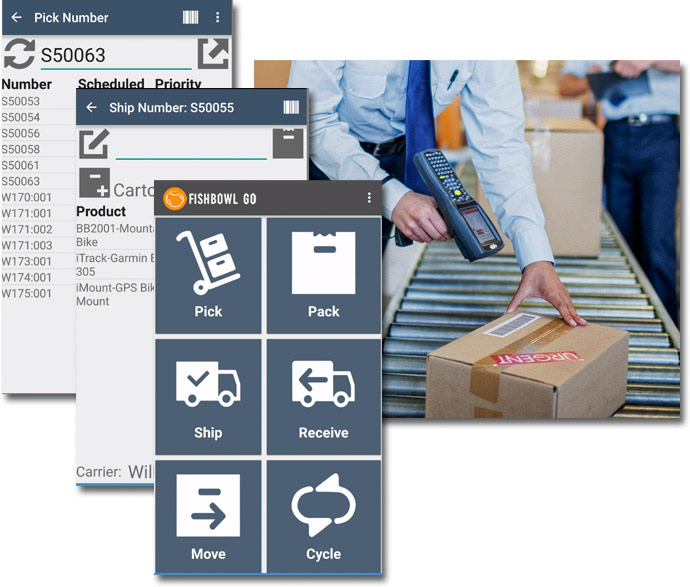690x587 pixels.
Task: Open the Receive module tile
Action: click(x=323, y=397)
